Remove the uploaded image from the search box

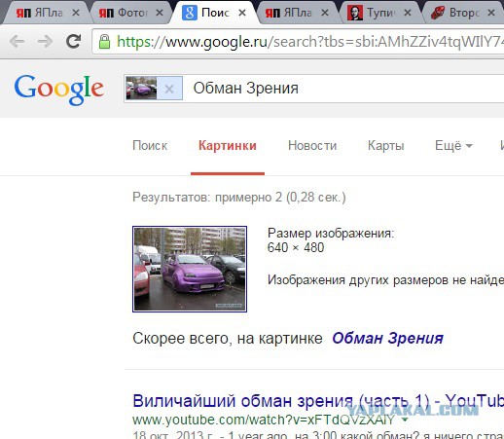pyautogui.click(x=169, y=89)
